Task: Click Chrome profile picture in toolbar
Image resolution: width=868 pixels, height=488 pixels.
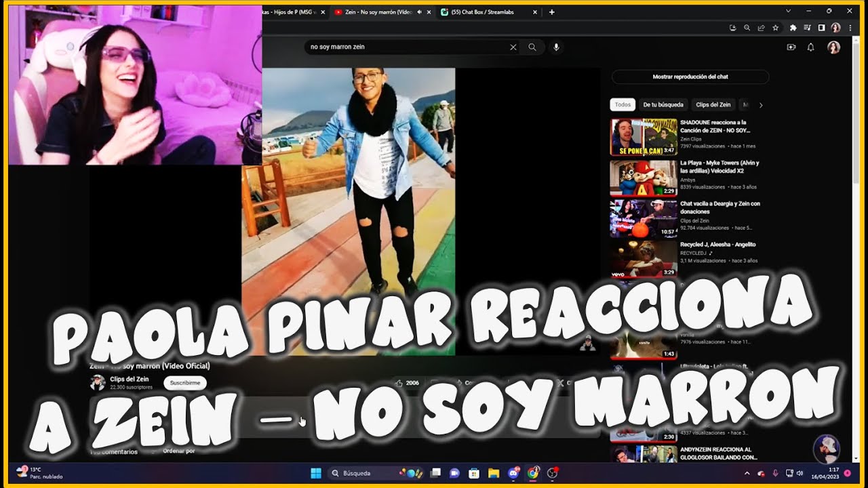Action: pyautogui.click(x=835, y=28)
